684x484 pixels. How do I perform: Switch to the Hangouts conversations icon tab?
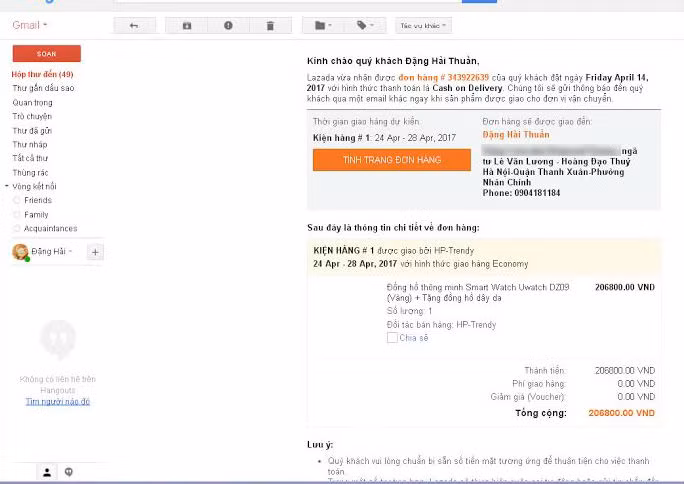point(68,472)
